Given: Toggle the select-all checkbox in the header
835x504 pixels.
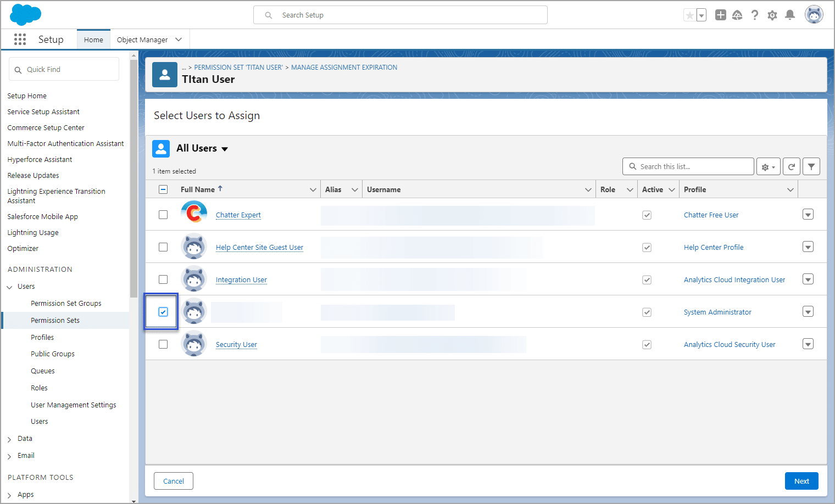Looking at the screenshot, I should (163, 188).
